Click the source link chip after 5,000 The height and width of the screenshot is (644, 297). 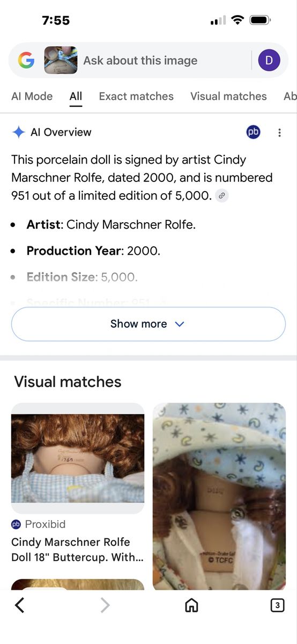pos(222,196)
